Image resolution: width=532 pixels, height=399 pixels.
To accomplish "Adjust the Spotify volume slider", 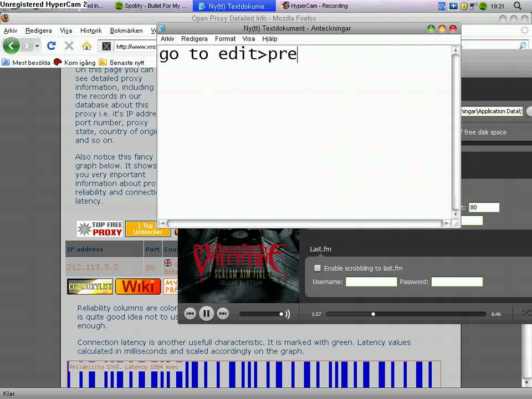I will pyautogui.click(x=262, y=314).
